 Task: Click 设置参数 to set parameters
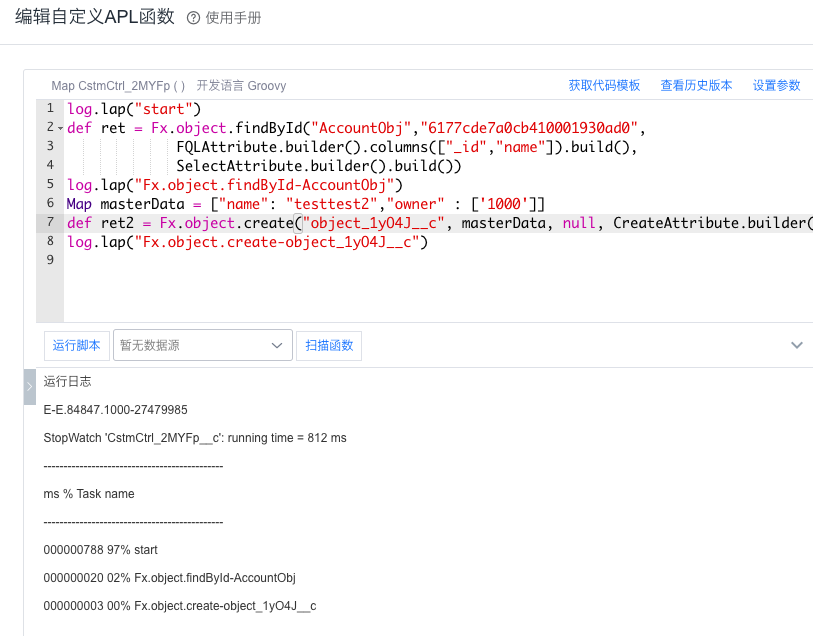pyautogui.click(x=776, y=86)
